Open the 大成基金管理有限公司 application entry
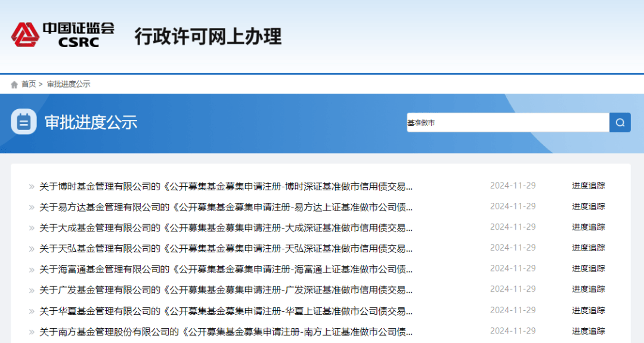Image resolution: width=644 pixels, height=343 pixels. pos(226,228)
